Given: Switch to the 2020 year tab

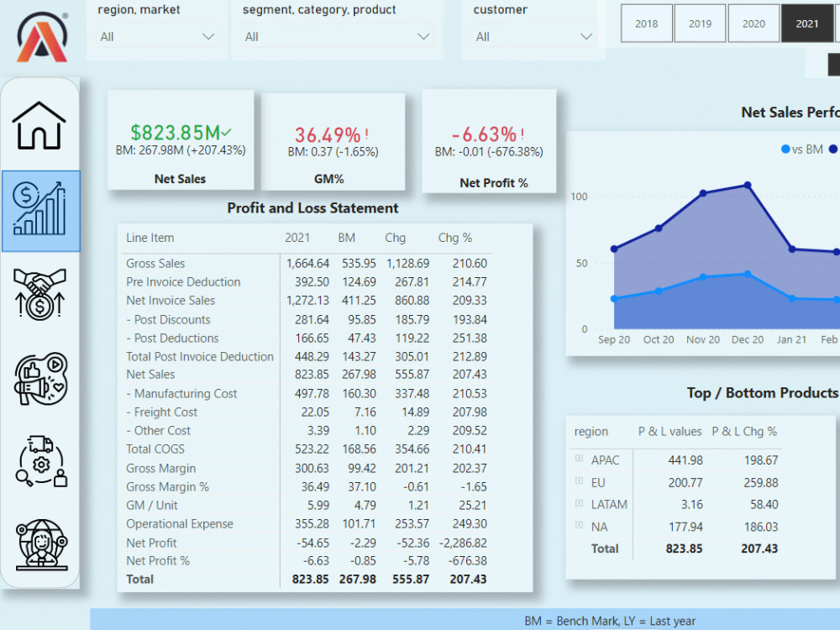Looking at the screenshot, I should pyautogui.click(x=753, y=24).
